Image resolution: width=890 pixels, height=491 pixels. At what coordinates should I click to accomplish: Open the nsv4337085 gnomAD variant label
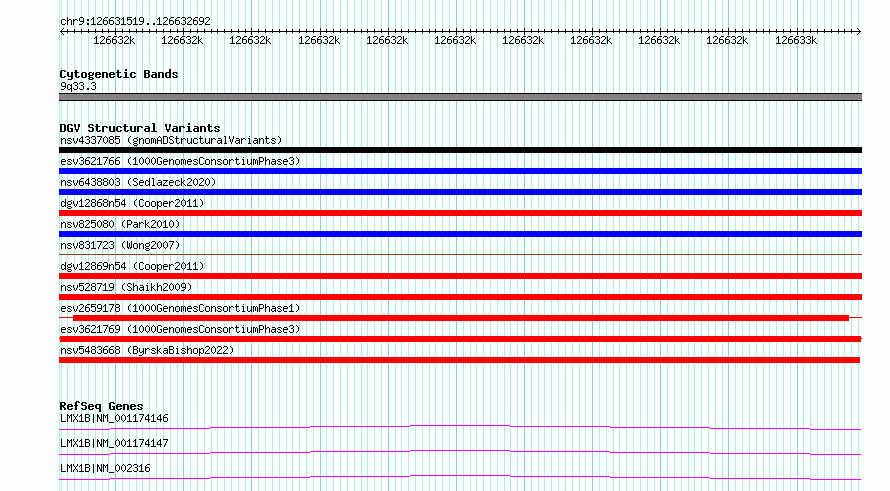click(x=171, y=140)
